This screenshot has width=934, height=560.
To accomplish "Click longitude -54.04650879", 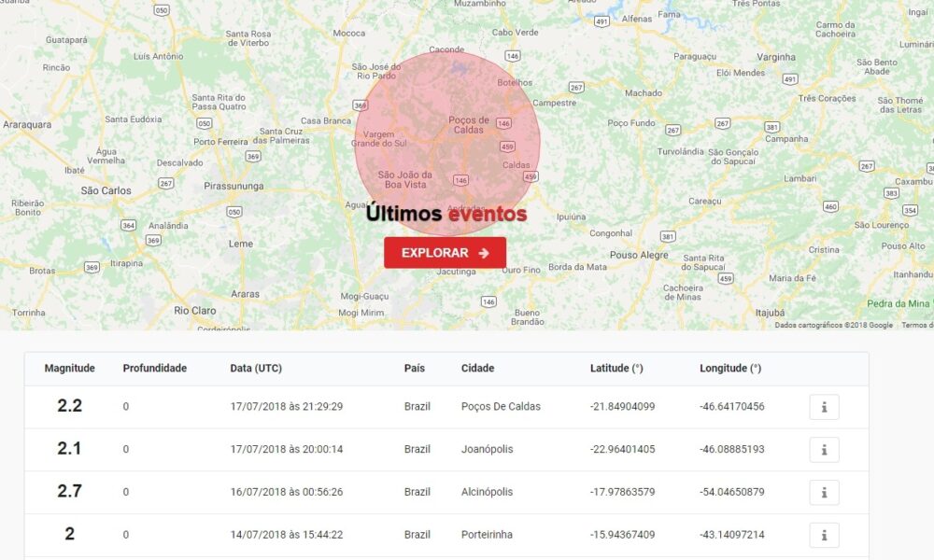I will point(732,492).
